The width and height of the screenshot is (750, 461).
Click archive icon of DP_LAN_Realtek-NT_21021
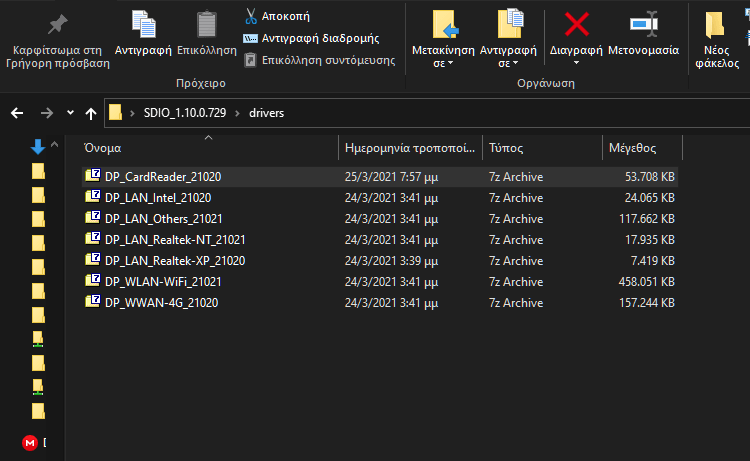(x=93, y=239)
